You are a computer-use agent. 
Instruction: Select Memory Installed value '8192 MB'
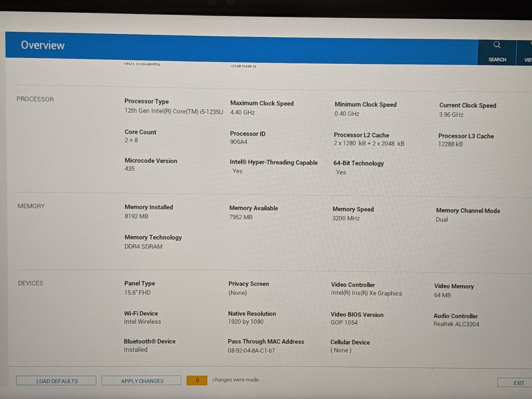[x=137, y=216]
